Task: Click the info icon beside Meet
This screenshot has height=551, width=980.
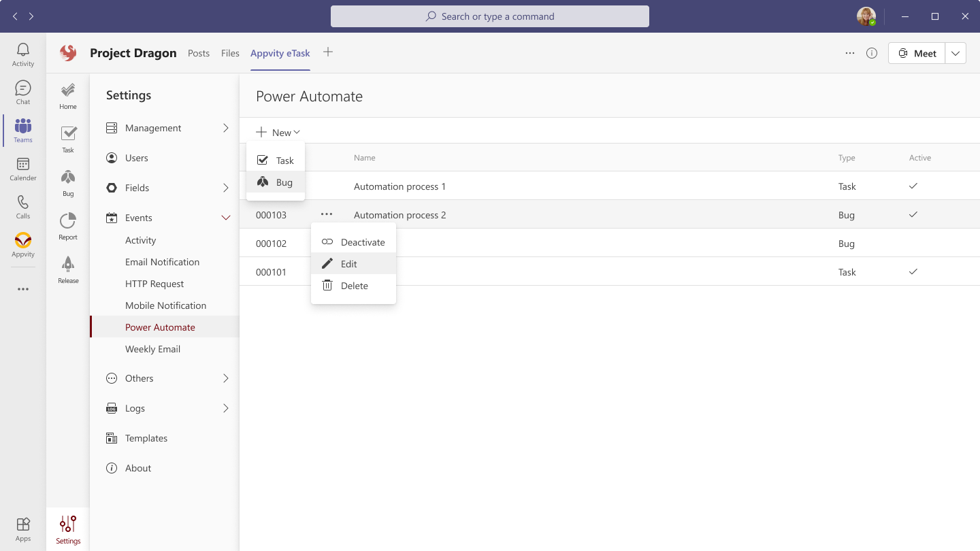Action: point(872,53)
